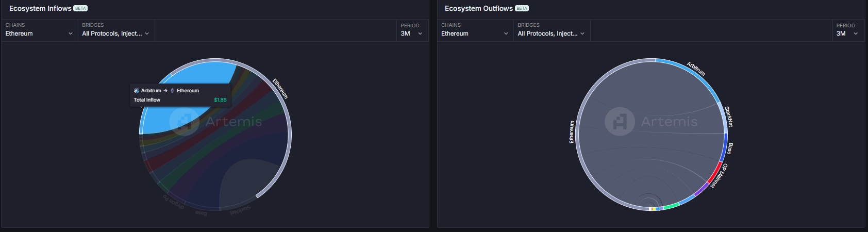
Task: Click the BETA badge beside Ecosystem Inflows
Action: (x=80, y=8)
